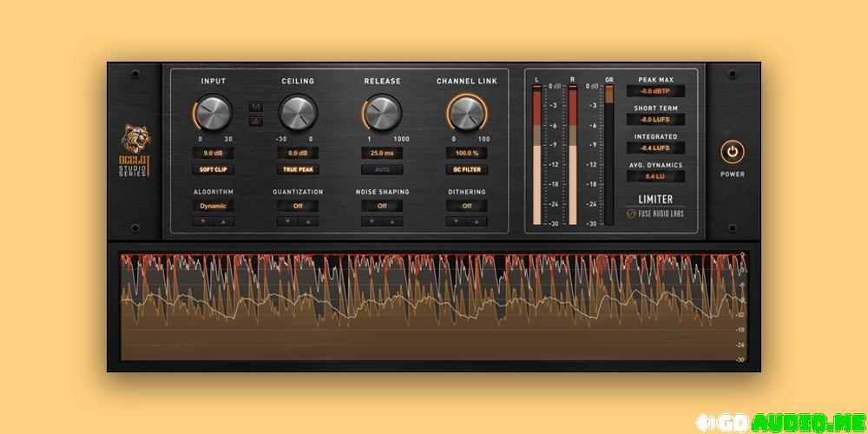The height and width of the screenshot is (434, 868).
Task: Enable the Auto release button
Action: [382, 169]
